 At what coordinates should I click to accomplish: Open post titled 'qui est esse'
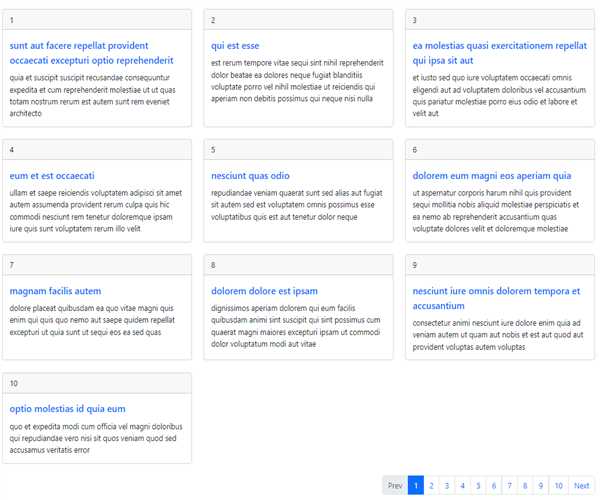click(235, 46)
